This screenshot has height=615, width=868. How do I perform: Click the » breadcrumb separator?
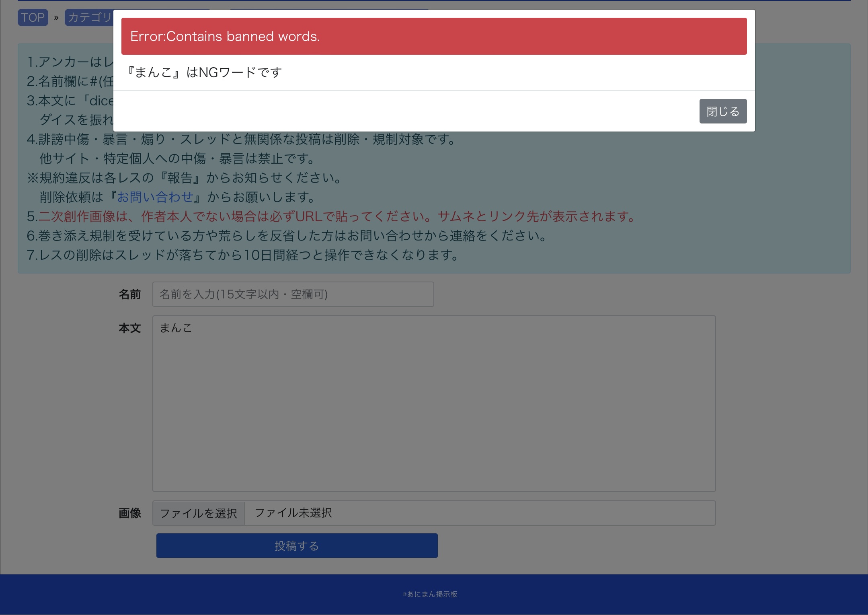56,18
